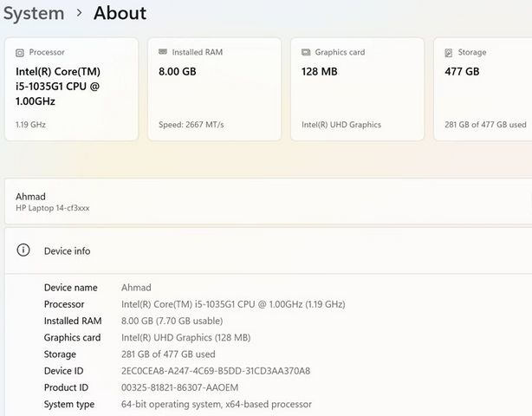Click the Device name label
Image resolution: width=532 pixels, height=416 pixels.
[x=70, y=288]
